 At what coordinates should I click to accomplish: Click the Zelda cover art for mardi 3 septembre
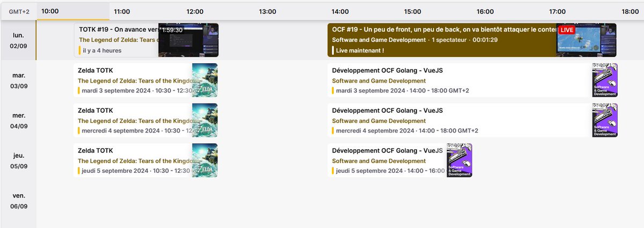coord(205,80)
